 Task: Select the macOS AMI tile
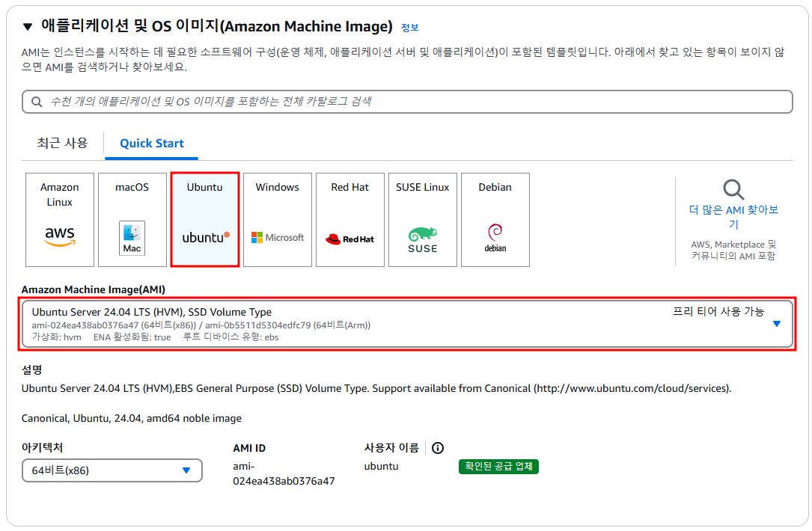pyautogui.click(x=132, y=220)
